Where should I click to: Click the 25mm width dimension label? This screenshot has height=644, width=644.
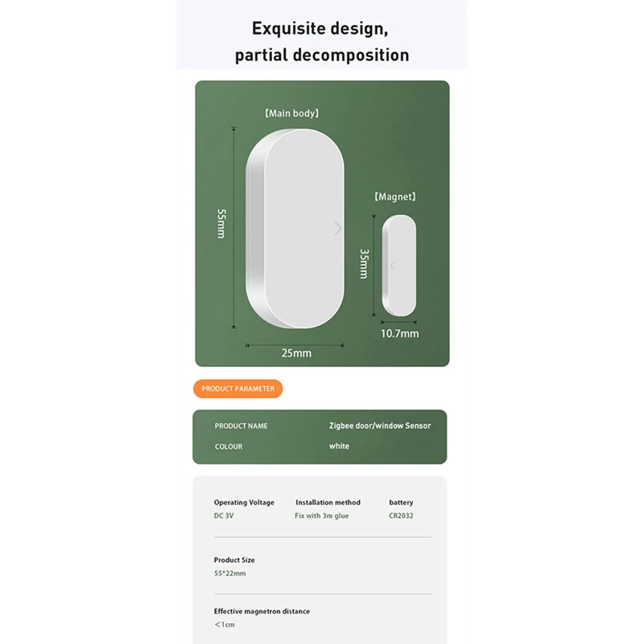point(295,353)
